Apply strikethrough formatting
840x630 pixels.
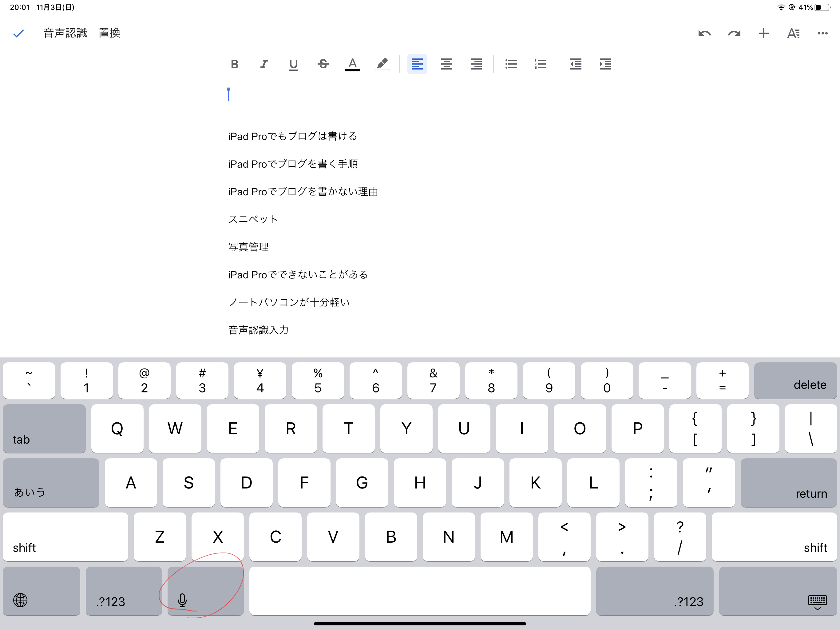coord(323,64)
